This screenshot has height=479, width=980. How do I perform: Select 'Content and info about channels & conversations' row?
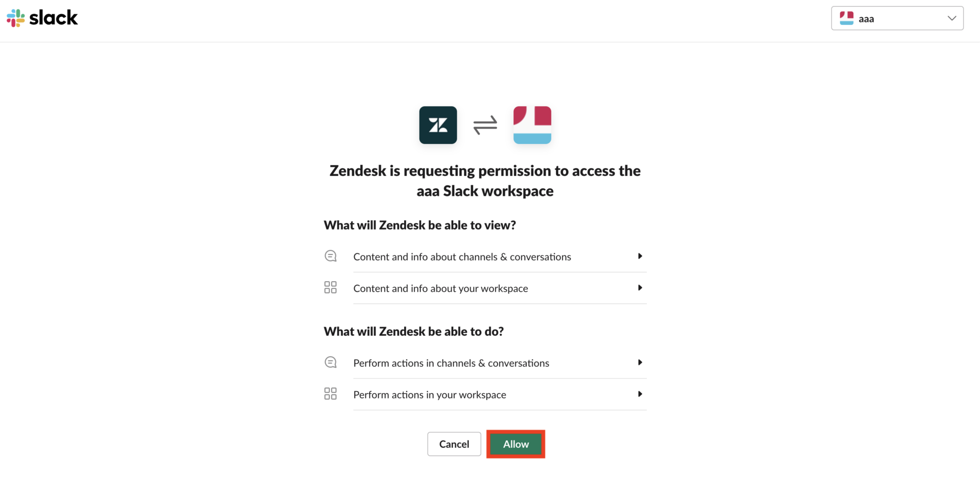462,257
